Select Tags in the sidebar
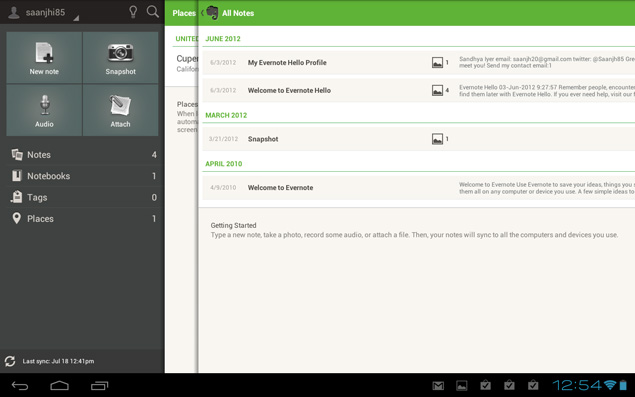The image size is (635, 397). [83, 197]
